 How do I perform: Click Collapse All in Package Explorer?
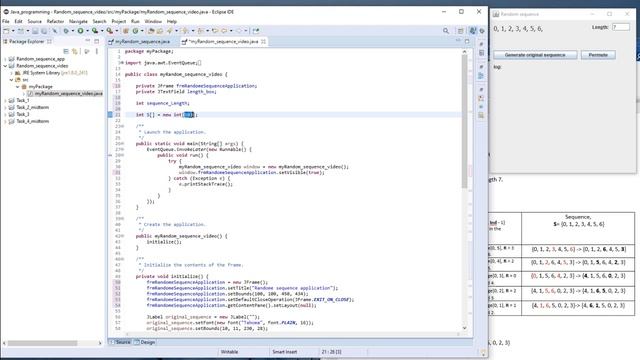tap(66, 51)
